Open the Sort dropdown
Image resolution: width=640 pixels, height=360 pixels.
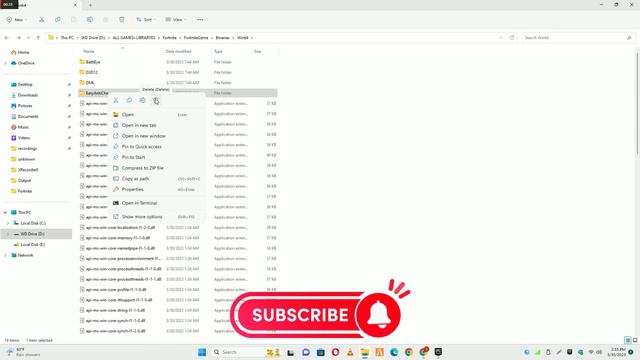click(145, 20)
